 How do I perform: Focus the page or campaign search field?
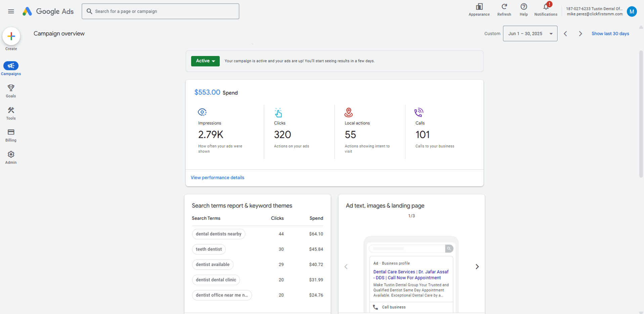click(160, 11)
